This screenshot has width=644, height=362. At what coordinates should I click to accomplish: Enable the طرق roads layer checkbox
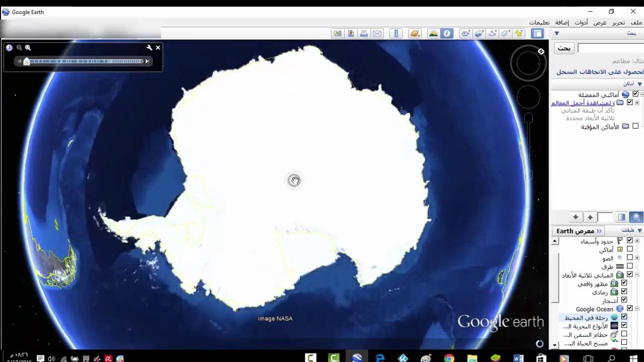coord(629,266)
